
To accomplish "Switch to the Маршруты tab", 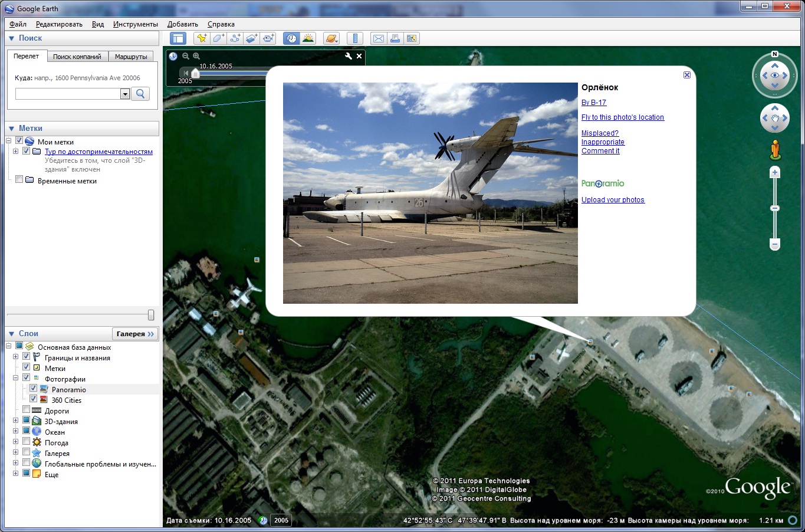I will [131, 57].
